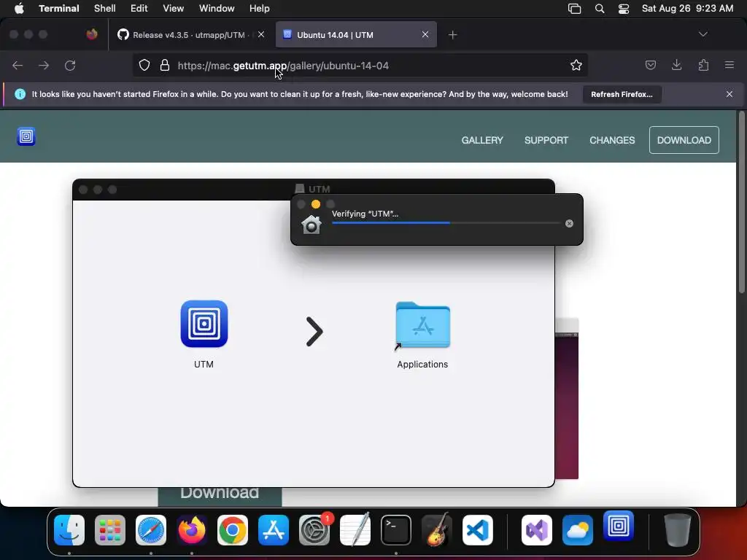Launch Google Chrome from the dock
Viewport: 747px width, 560px height.
pyautogui.click(x=233, y=530)
